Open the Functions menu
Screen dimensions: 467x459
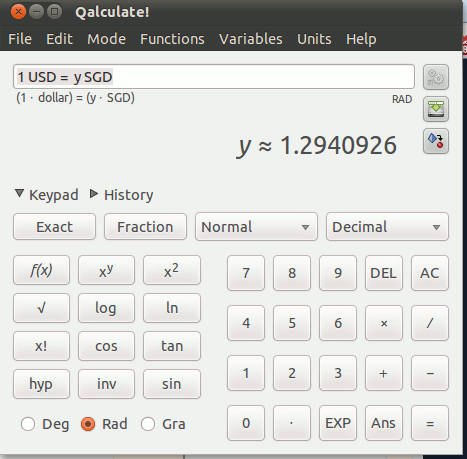tap(172, 39)
